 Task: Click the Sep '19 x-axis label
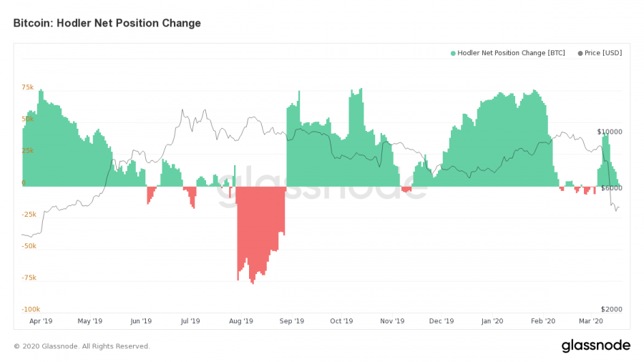click(292, 321)
